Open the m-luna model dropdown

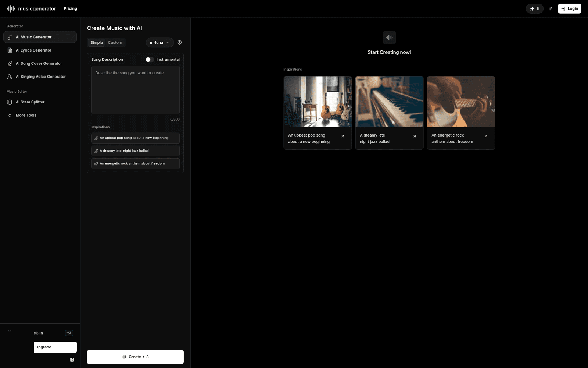click(159, 43)
